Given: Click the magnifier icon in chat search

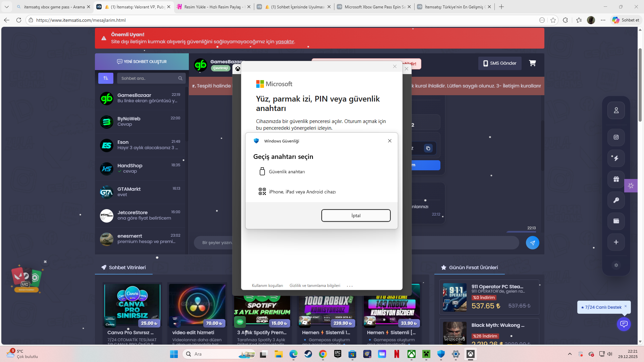Looking at the screenshot, I should pos(180,78).
